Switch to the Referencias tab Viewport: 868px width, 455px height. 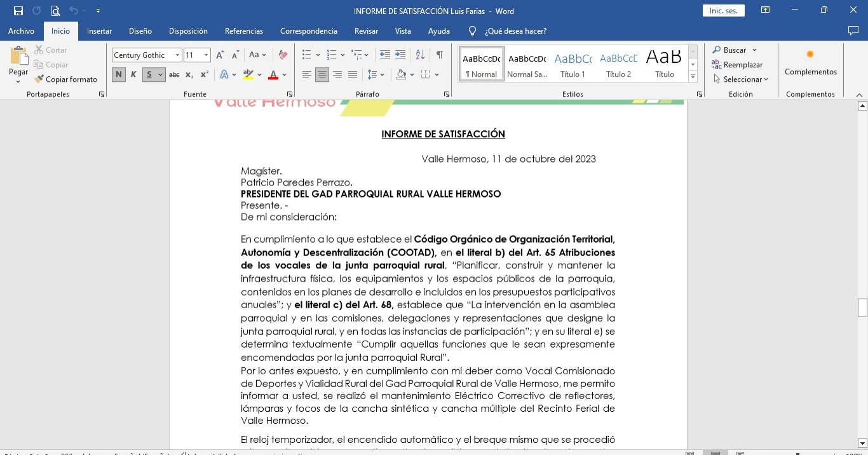pyautogui.click(x=243, y=31)
